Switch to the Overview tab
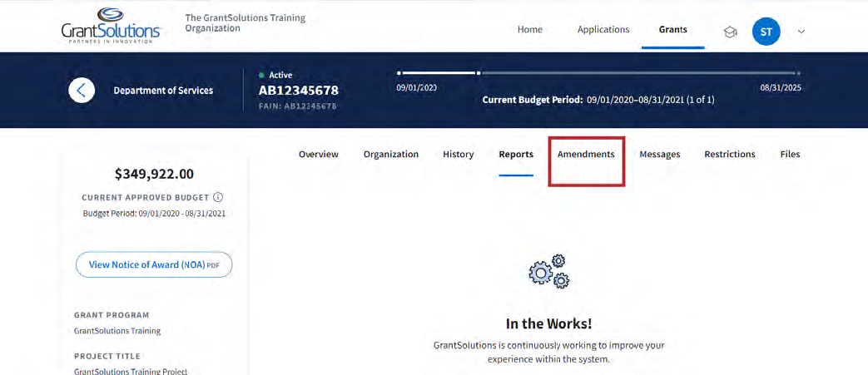The image size is (868, 375). click(318, 155)
